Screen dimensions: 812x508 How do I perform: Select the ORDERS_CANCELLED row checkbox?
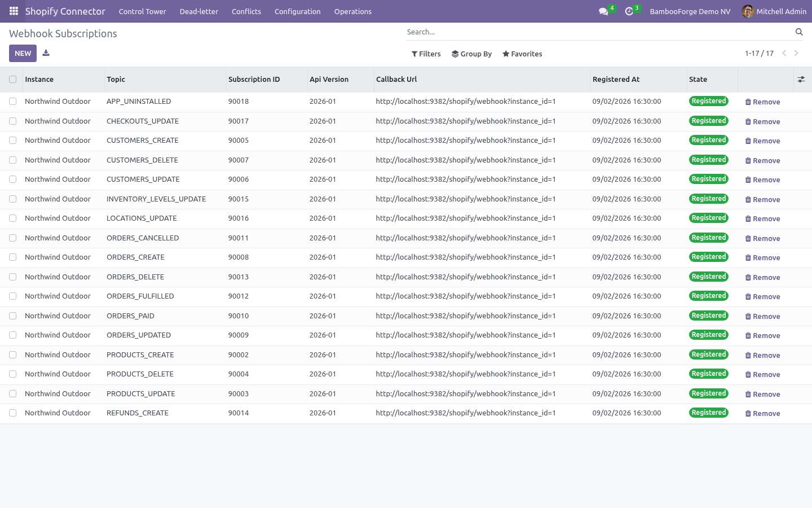tap(12, 238)
